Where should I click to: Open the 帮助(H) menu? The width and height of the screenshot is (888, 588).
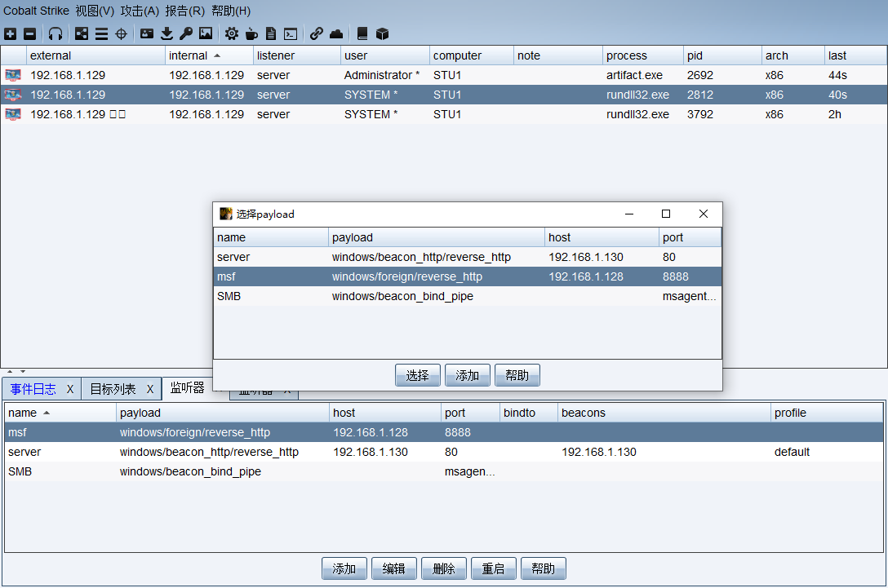point(231,11)
